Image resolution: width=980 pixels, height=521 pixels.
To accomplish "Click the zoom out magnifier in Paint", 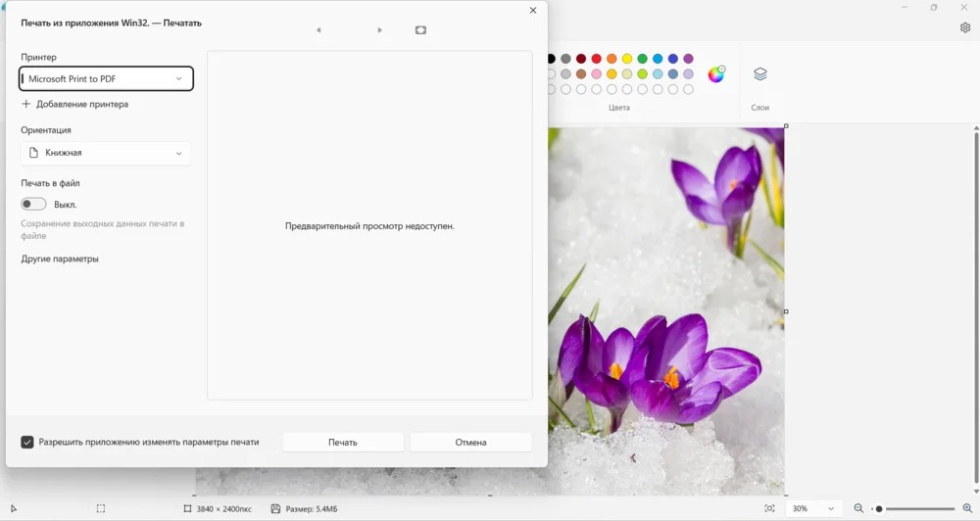I will point(858,508).
